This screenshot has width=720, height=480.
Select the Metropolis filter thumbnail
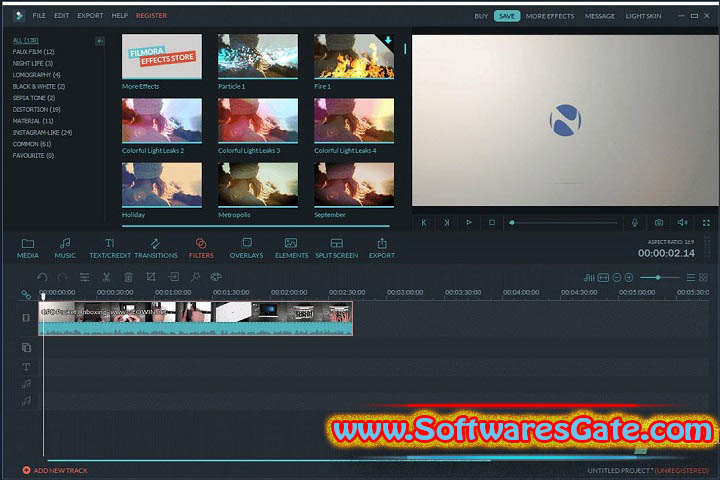[x=258, y=185]
